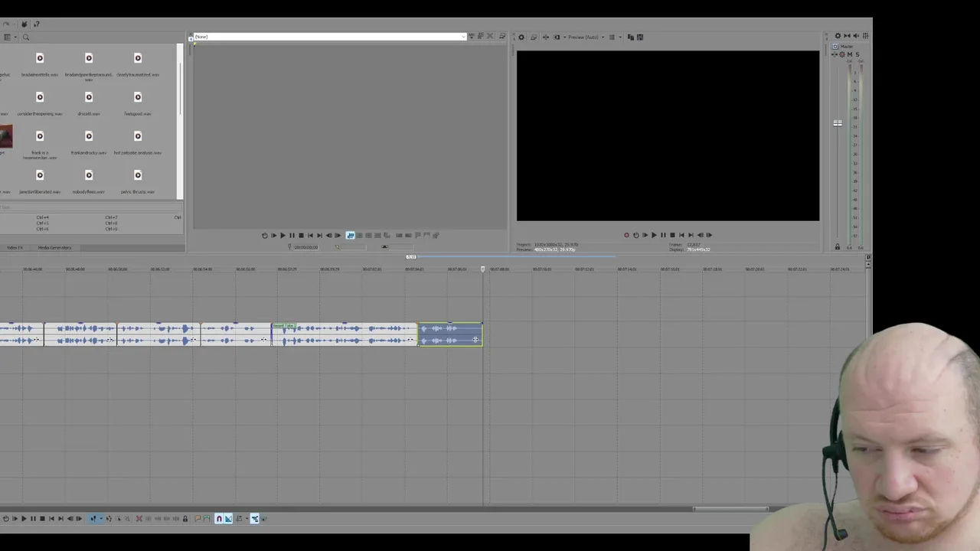
Task: Click the timeline horizontal scrollbar
Action: tap(730, 509)
